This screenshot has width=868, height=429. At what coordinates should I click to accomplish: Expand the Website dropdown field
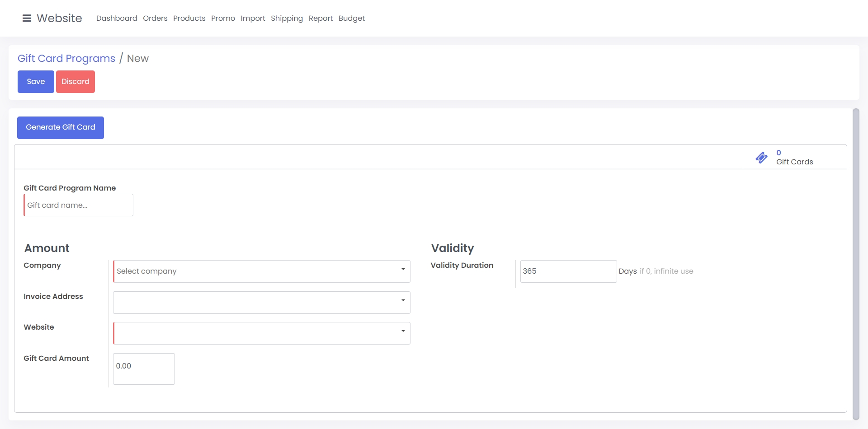tap(261, 333)
